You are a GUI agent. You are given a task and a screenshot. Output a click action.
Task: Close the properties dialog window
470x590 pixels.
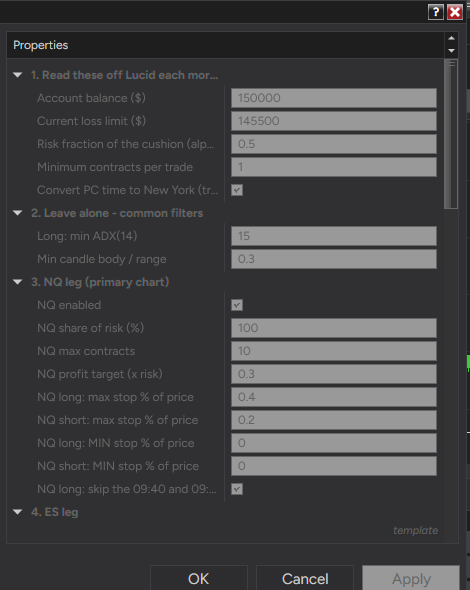[x=455, y=12]
